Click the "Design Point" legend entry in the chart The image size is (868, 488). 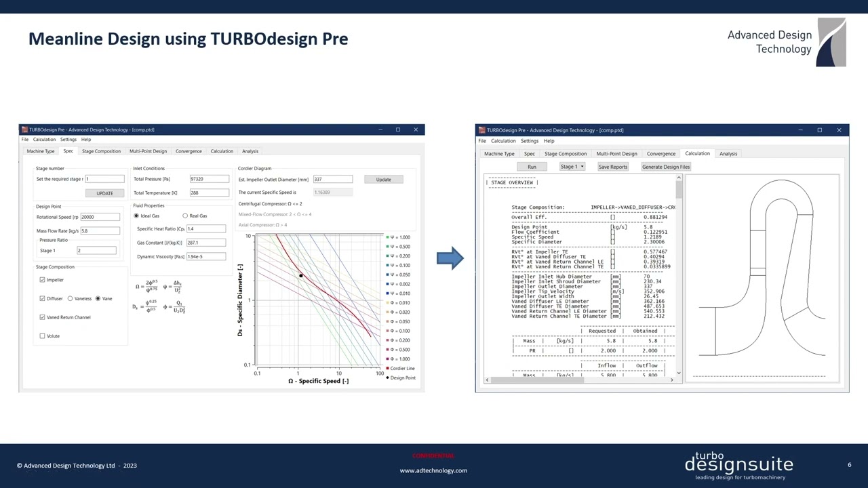(401, 378)
